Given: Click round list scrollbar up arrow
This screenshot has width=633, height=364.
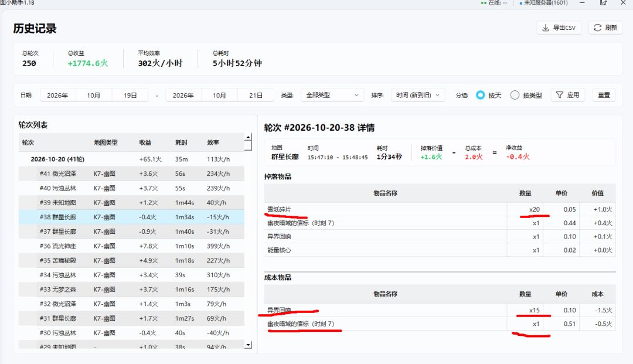Looking at the screenshot, I should tap(249, 137).
